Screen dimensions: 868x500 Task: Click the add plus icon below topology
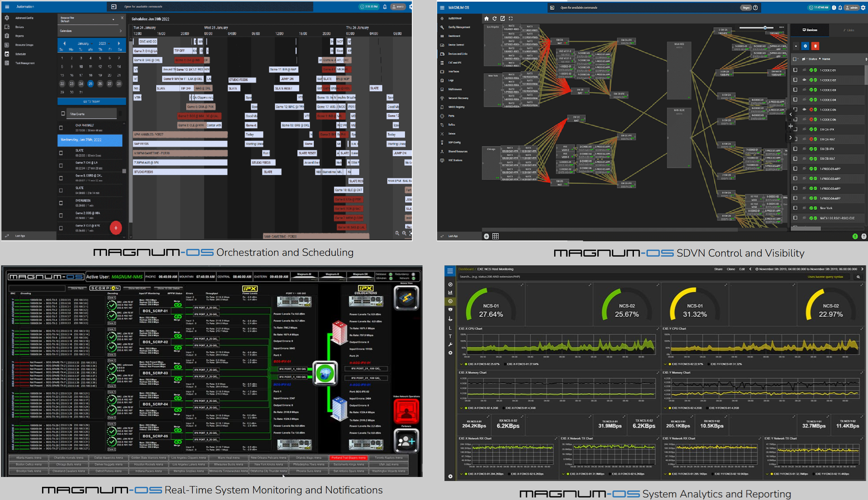[x=486, y=236]
